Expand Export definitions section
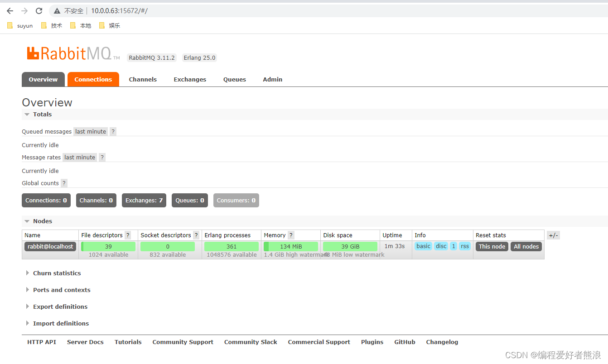 click(57, 307)
